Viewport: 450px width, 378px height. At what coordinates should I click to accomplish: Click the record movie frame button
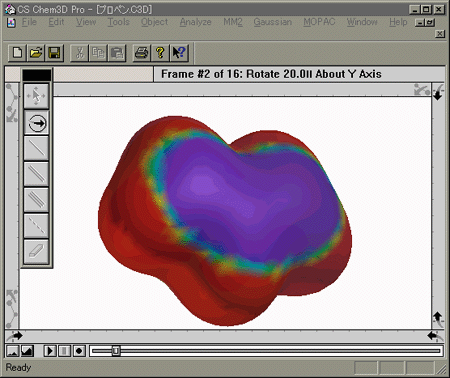(79, 351)
